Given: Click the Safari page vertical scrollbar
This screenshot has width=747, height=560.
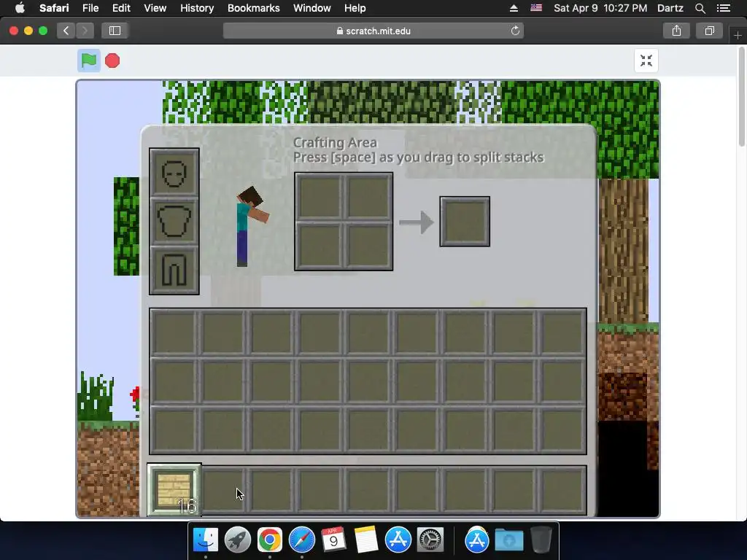Looking at the screenshot, I should [x=742, y=98].
